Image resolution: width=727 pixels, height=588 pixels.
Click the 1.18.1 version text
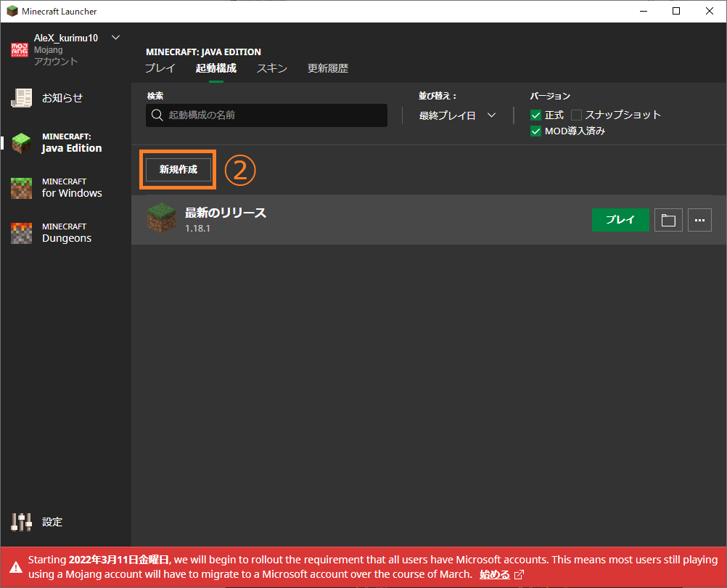coord(197,229)
